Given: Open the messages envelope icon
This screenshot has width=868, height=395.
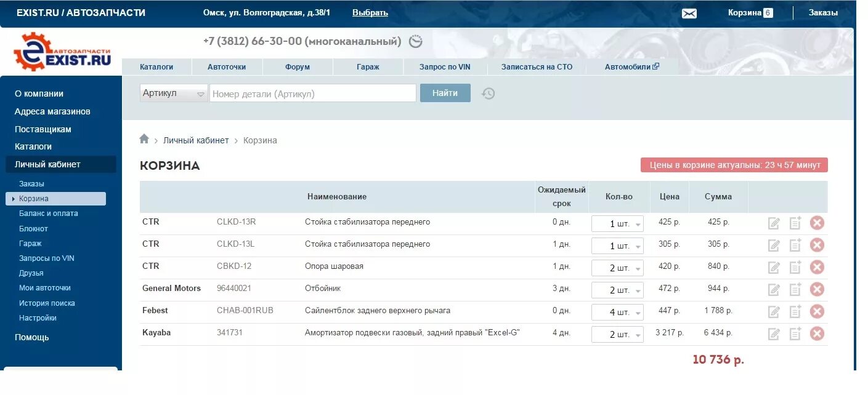Looking at the screenshot, I should pyautogui.click(x=689, y=14).
